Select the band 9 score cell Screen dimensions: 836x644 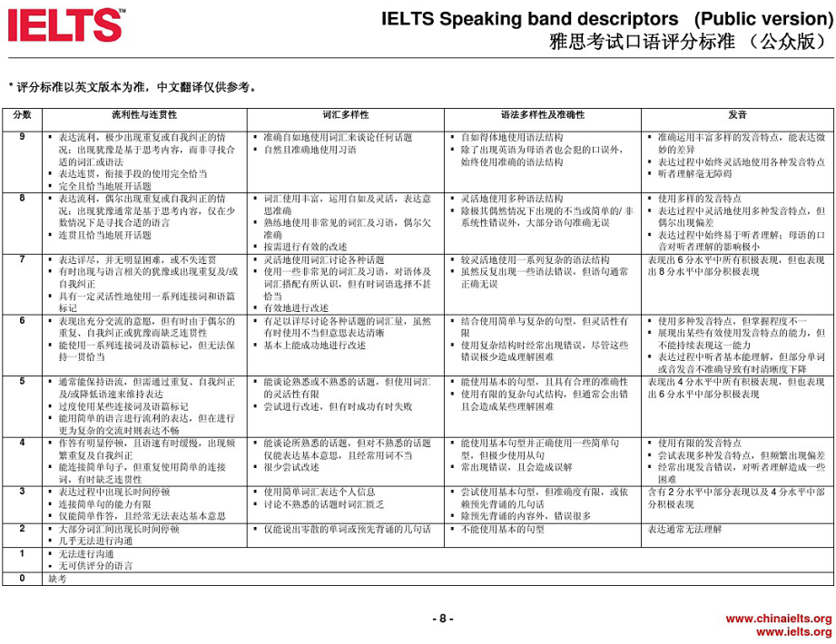tap(22, 137)
